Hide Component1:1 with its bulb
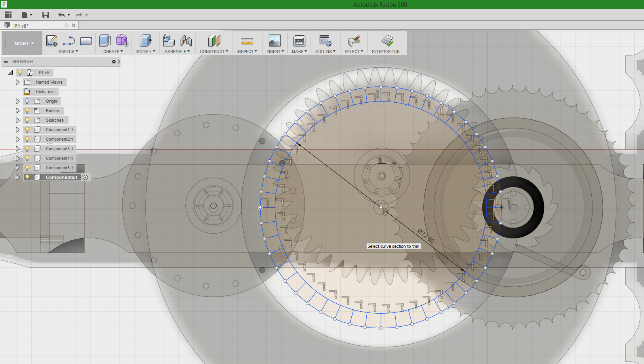The image size is (644, 364). [x=27, y=130]
